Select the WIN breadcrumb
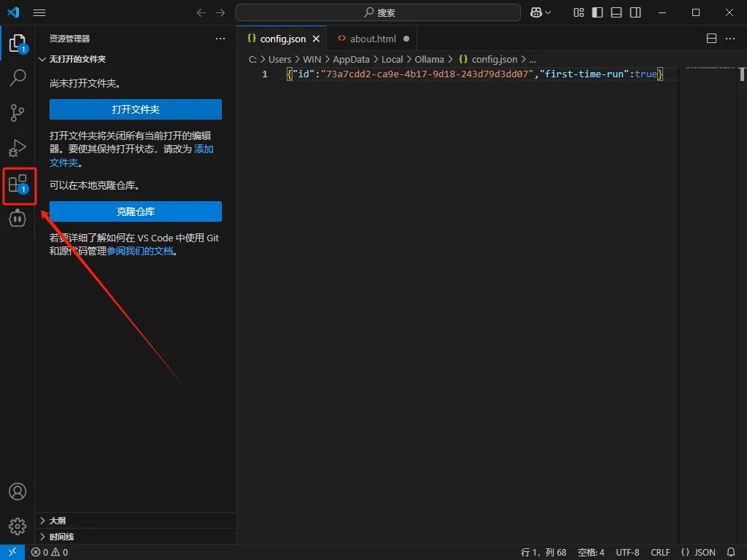Image resolution: width=747 pixels, height=560 pixels. [312, 60]
